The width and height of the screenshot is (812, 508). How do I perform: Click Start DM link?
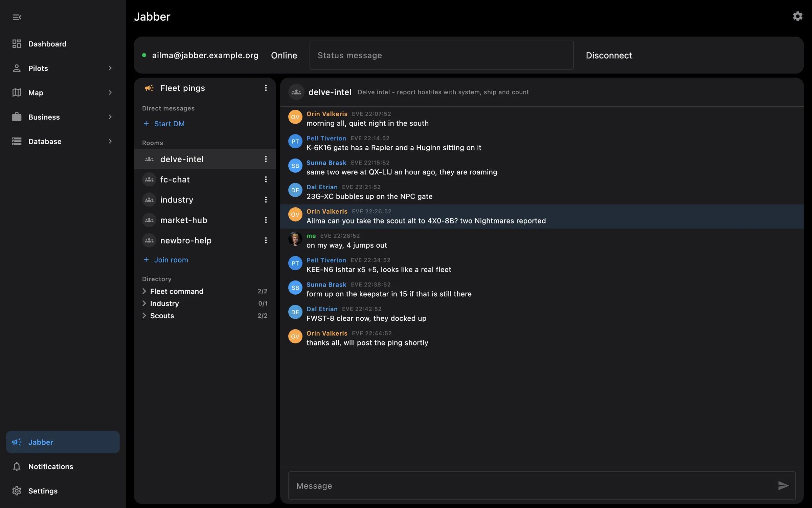[164, 124]
